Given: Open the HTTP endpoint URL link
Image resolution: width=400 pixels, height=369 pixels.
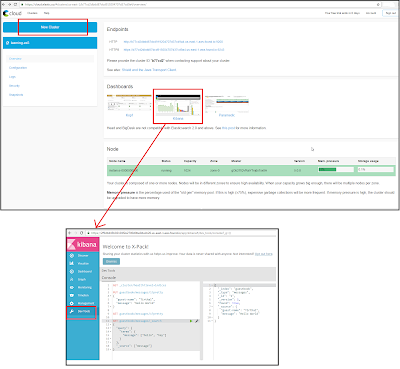Looking at the screenshot, I should coord(173,42).
